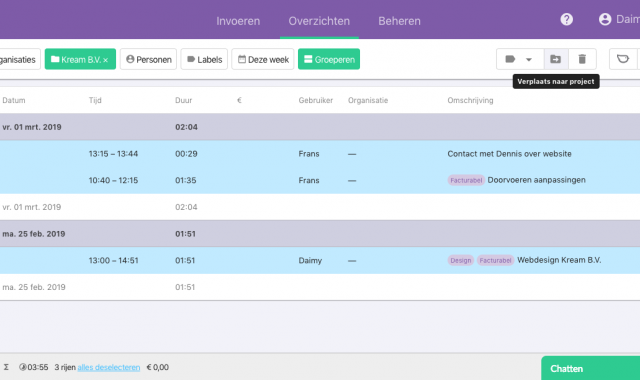Open the Personen filter

pos(149,59)
